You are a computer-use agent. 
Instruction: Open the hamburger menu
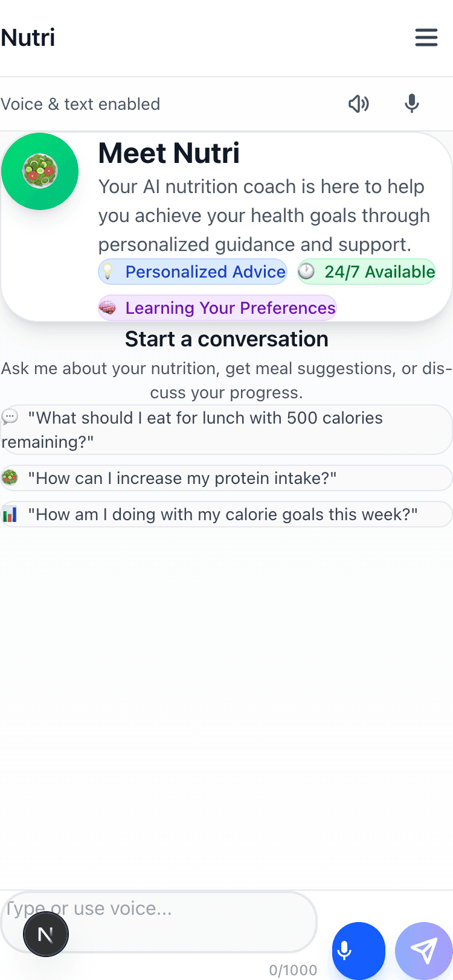pos(426,37)
